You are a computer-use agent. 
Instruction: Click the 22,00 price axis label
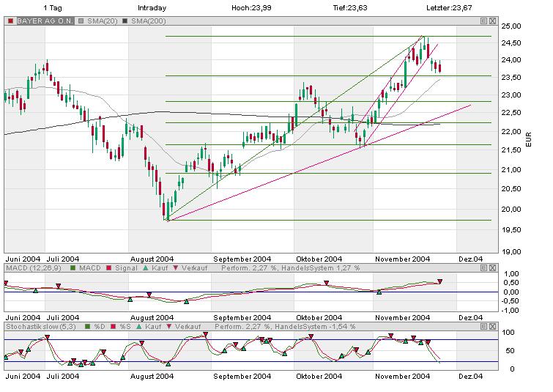coord(511,132)
